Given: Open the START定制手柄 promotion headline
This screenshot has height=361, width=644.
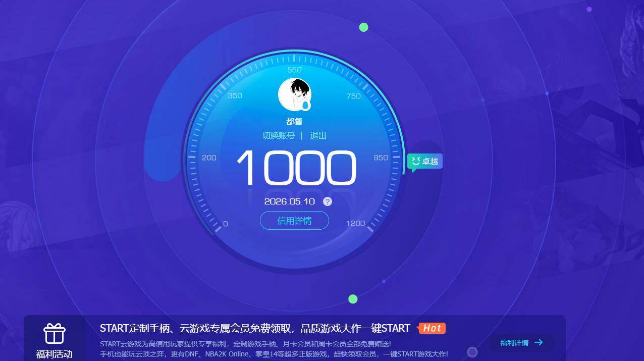Looking at the screenshot, I should coord(255,328).
